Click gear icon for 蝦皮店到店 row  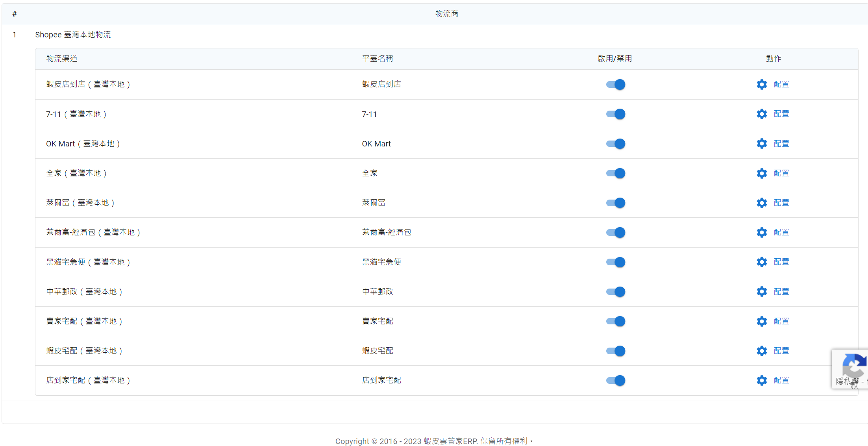pyautogui.click(x=762, y=84)
